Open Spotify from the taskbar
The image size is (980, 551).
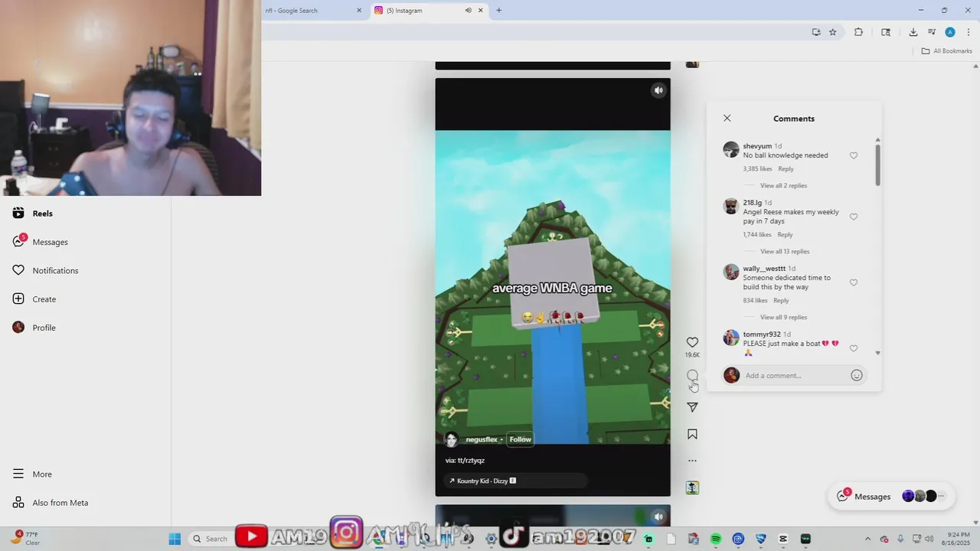pos(716,539)
